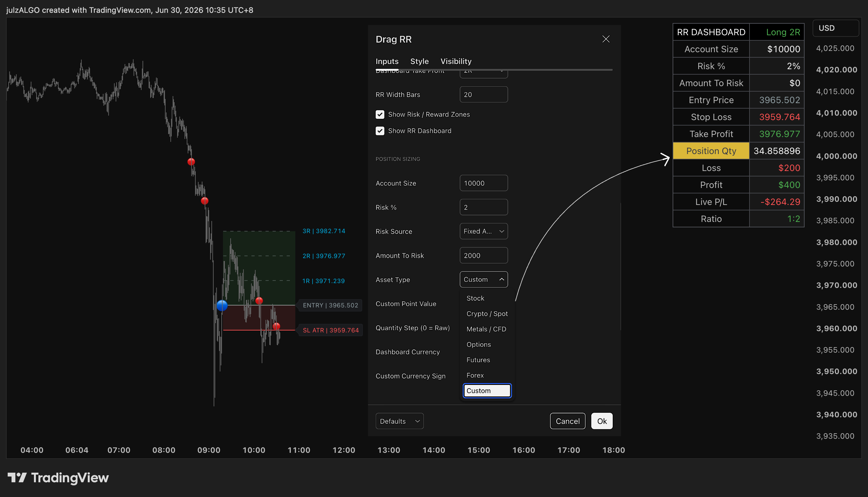868x497 pixels.
Task: Click the blue entry drag handle on the chart
Action: (x=222, y=306)
